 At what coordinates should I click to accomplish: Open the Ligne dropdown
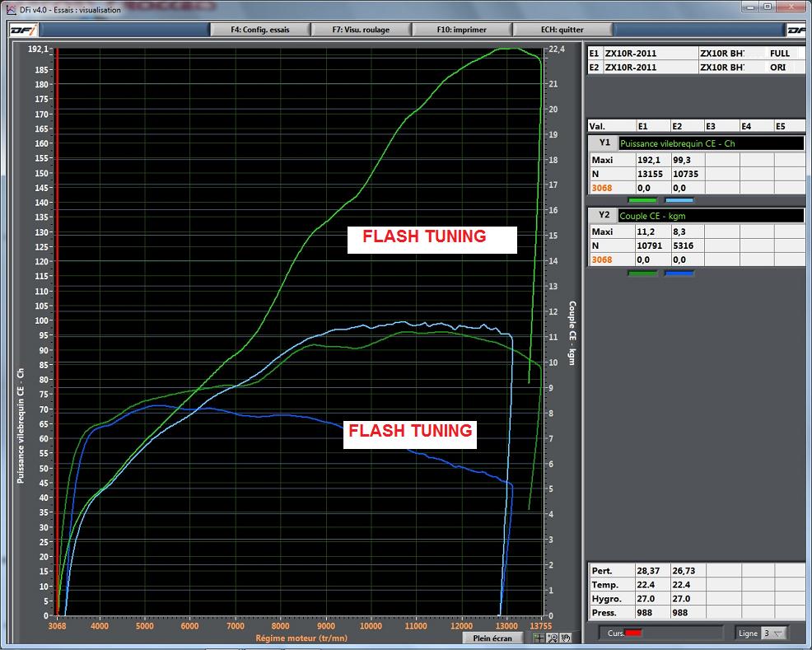[773, 633]
